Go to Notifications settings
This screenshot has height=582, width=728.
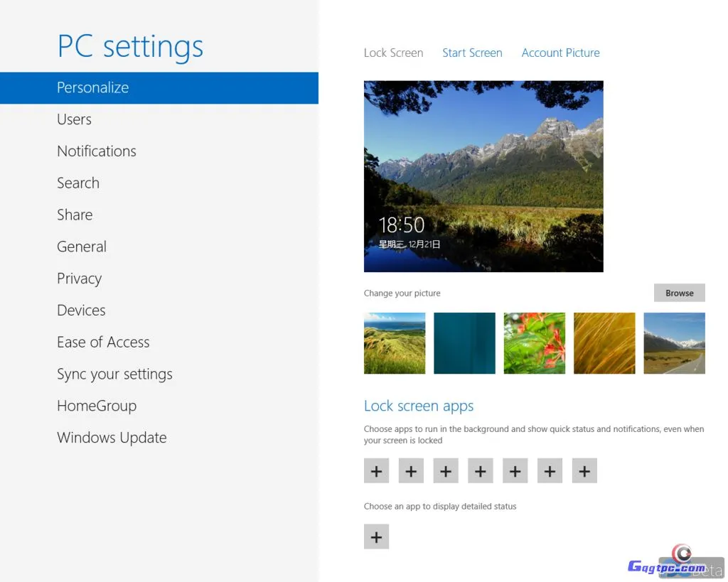pyautogui.click(x=97, y=151)
